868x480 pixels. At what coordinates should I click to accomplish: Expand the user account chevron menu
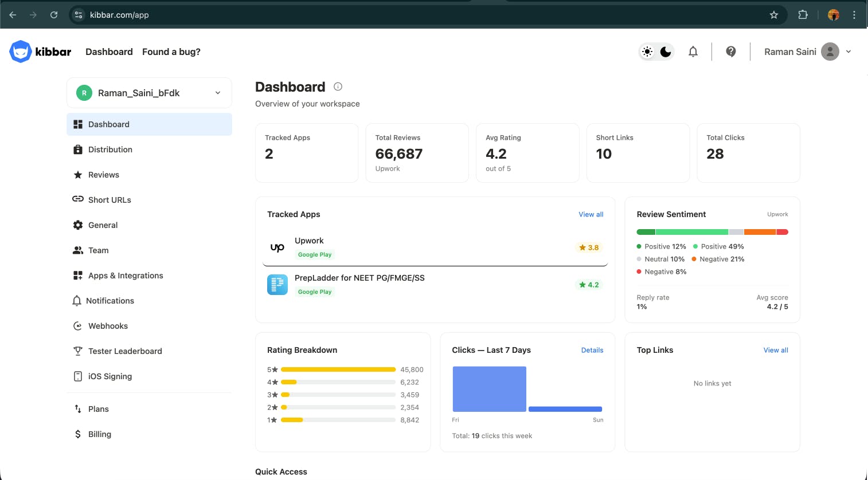pyautogui.click(x=849, y=52)
